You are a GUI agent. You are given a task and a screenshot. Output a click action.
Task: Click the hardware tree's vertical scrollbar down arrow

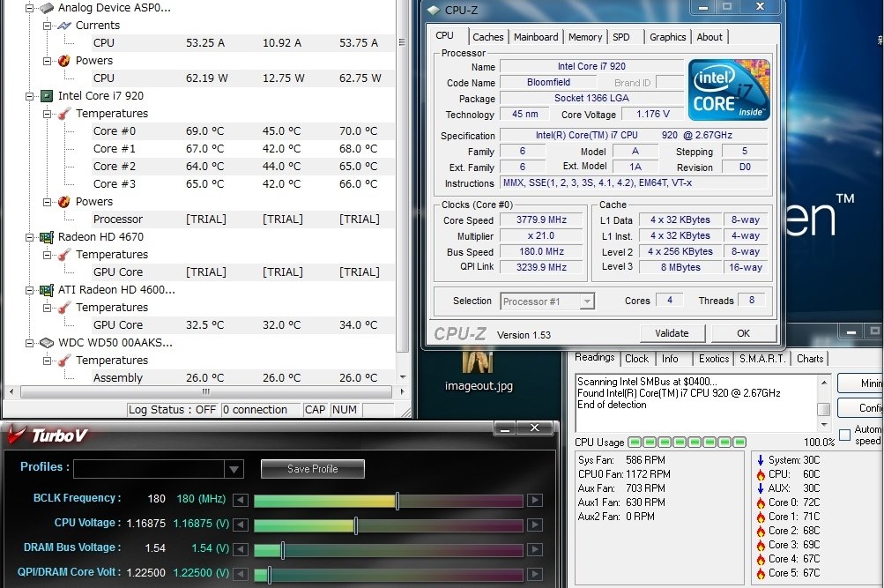403,377
